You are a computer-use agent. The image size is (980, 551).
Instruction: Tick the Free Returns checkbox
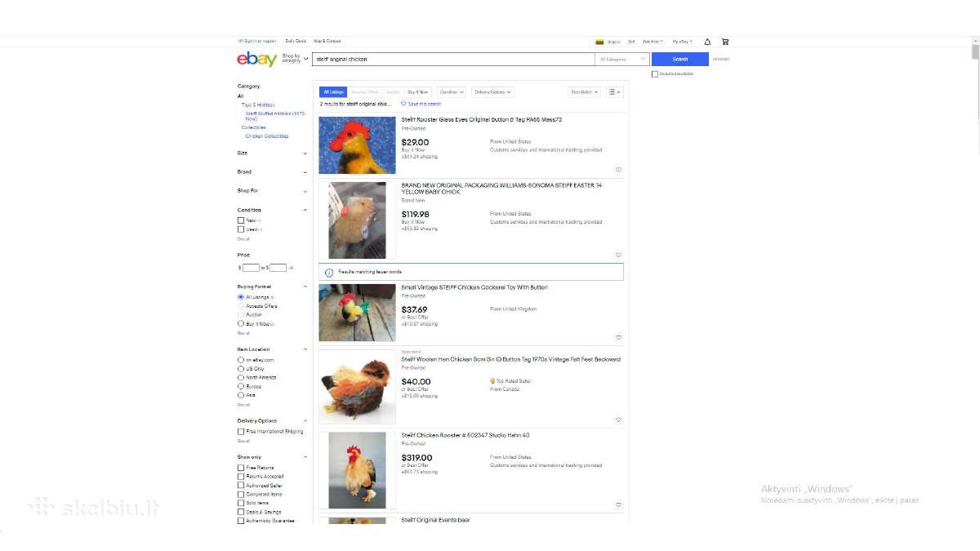(x=241, y=468)
